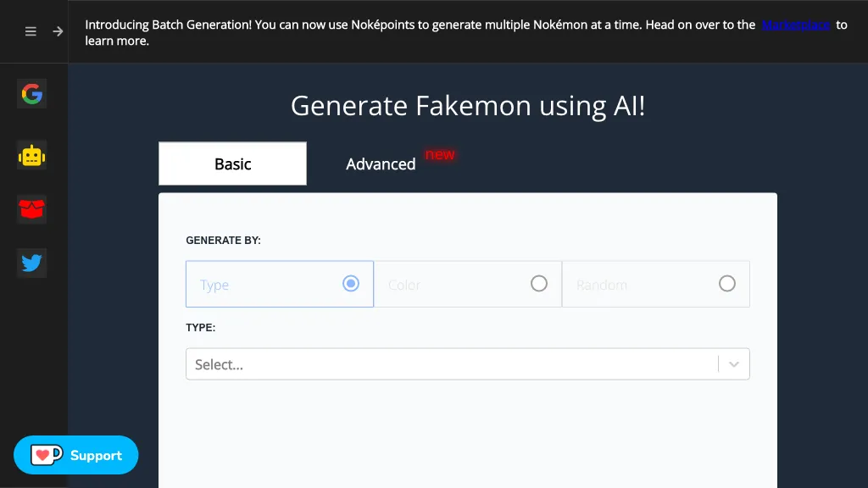Screen dimensions: 868x488
Task: Open the Marketplace link in the banner
Action: tap(796, 25)
